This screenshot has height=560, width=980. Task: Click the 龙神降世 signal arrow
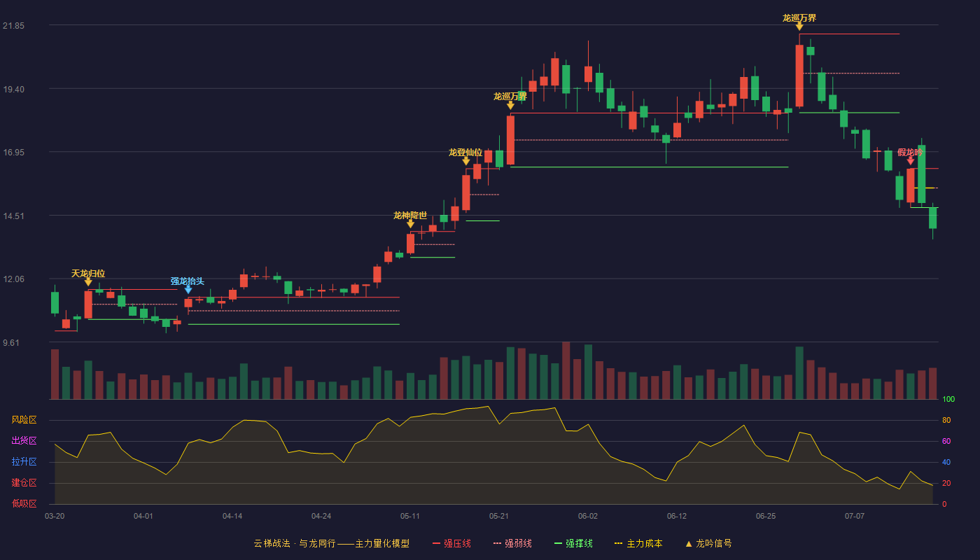pos(410,223)
